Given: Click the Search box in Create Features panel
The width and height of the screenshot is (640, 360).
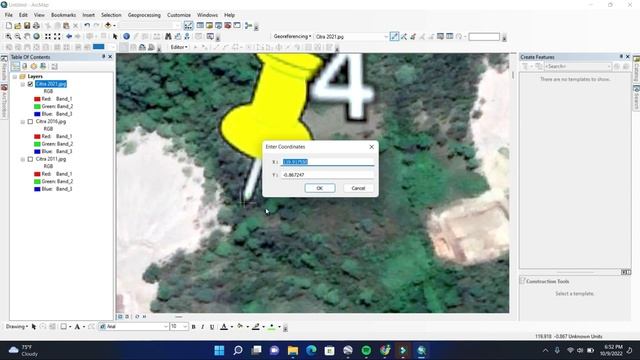Looking at the screenshot, I should coord(578,66).
